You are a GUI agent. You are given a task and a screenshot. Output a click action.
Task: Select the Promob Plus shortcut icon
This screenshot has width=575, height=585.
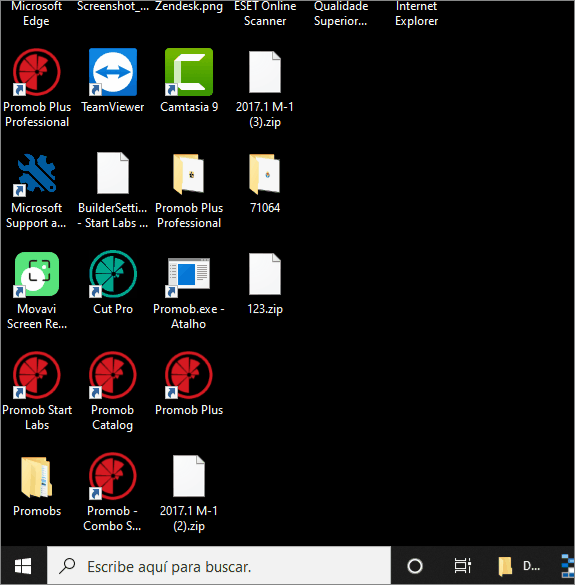(x=189, y=375)
